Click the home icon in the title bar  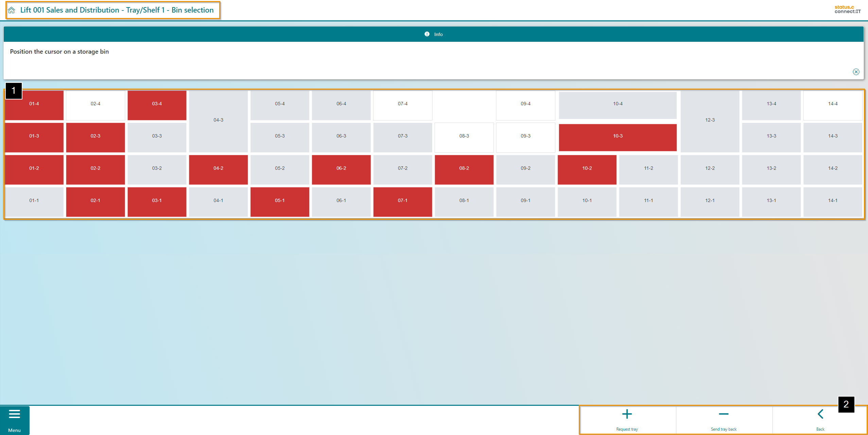(12, 10)
